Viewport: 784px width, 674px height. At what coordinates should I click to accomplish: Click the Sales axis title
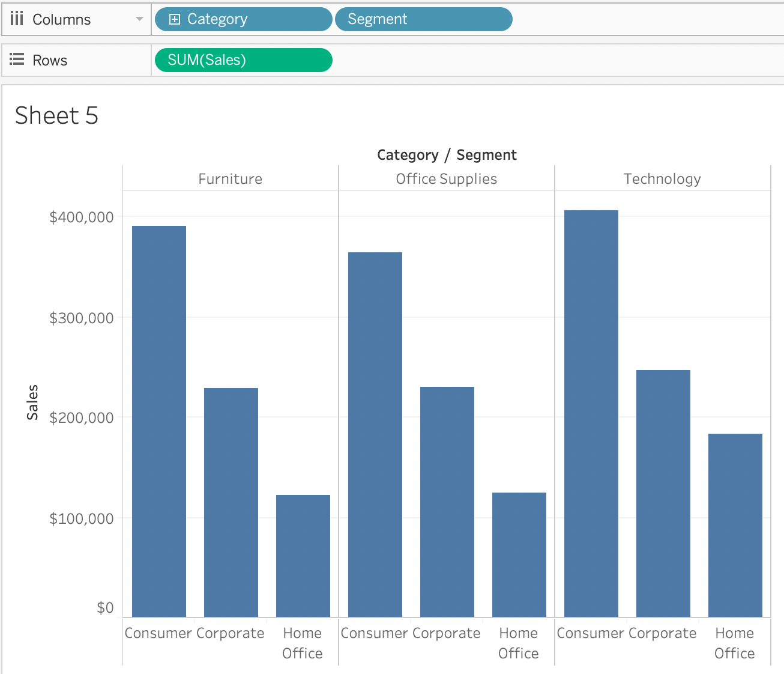click(32, 402)
